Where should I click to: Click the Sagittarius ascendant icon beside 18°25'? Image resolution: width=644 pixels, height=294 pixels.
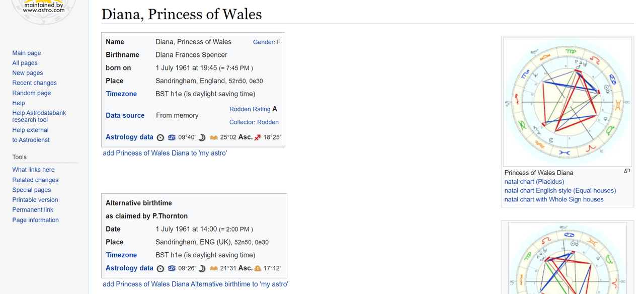pos(258,137)
